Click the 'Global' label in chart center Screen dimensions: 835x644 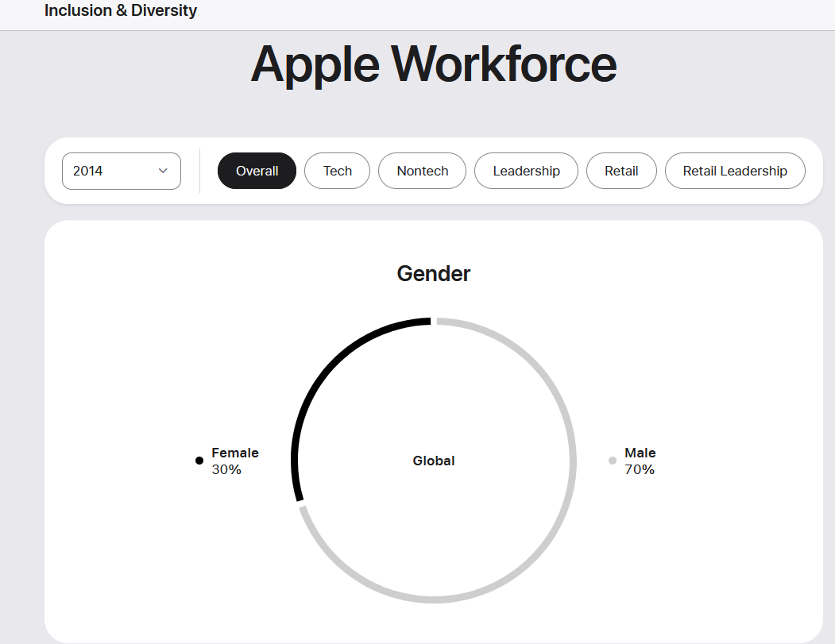434,461
